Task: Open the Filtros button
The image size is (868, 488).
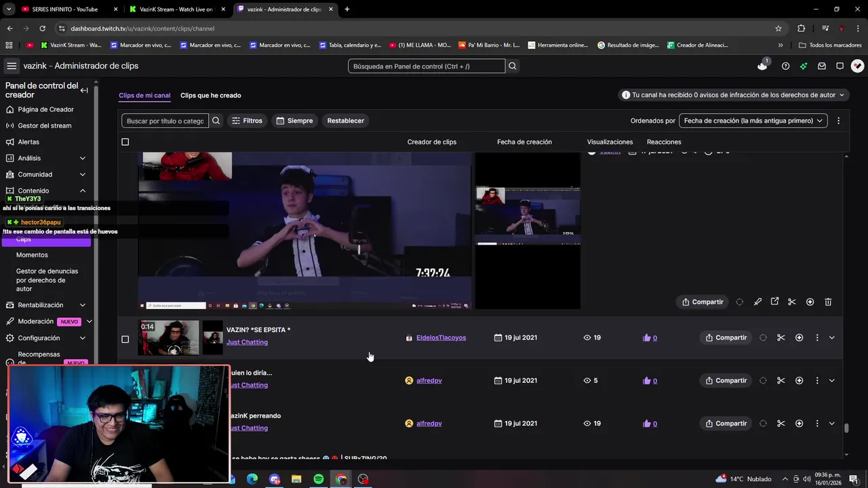Action: pos(247,121)
